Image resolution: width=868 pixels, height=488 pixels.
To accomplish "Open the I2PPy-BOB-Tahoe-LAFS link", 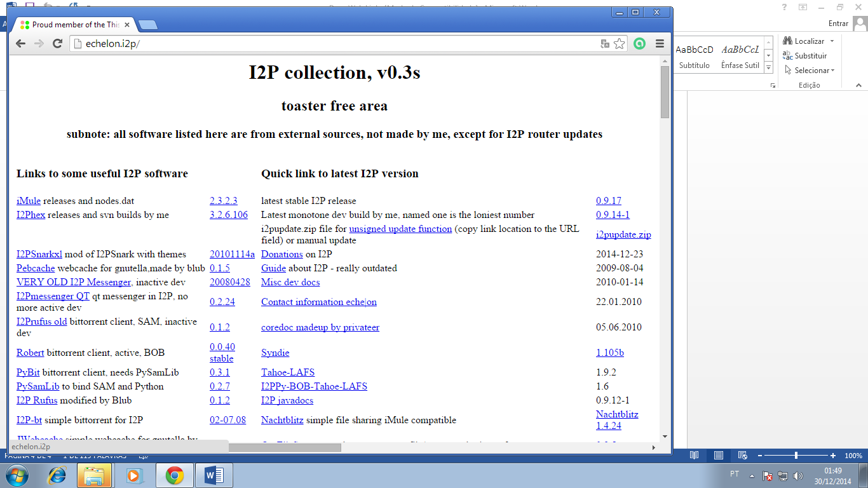I will [x=314, y=386].
